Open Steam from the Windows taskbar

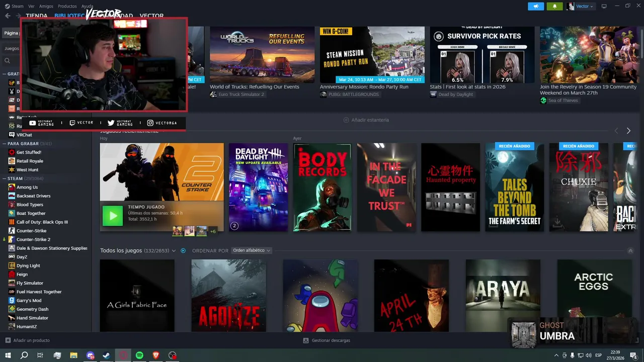[x=106, y=355]
